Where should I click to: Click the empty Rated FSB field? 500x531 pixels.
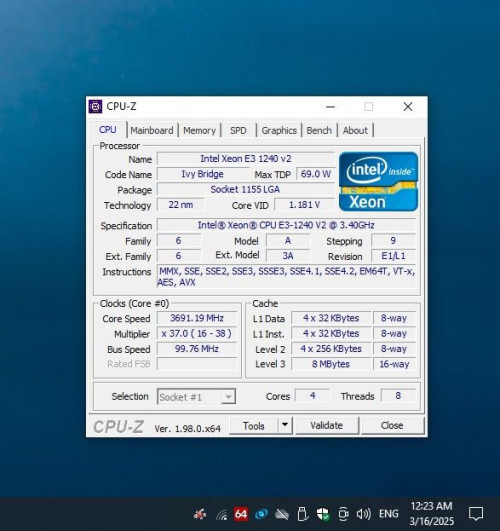tap(197, 364)
